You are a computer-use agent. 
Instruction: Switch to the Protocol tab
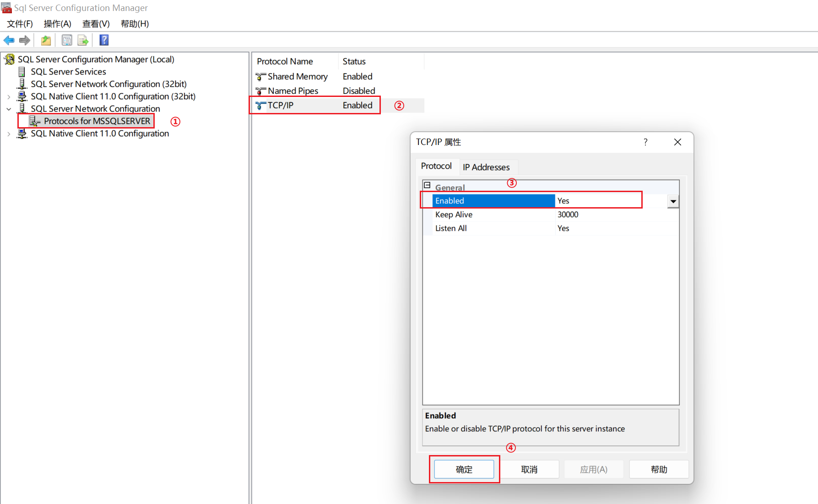(x=436, y=166)
